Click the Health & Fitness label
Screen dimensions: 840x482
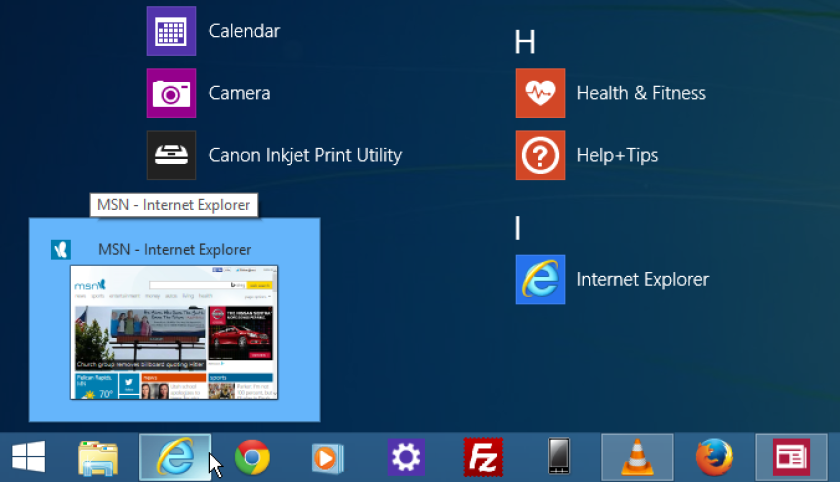click(641, 93)
